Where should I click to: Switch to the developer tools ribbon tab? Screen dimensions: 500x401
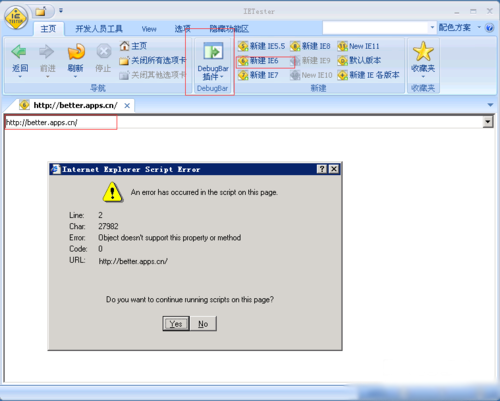(99, 29)
